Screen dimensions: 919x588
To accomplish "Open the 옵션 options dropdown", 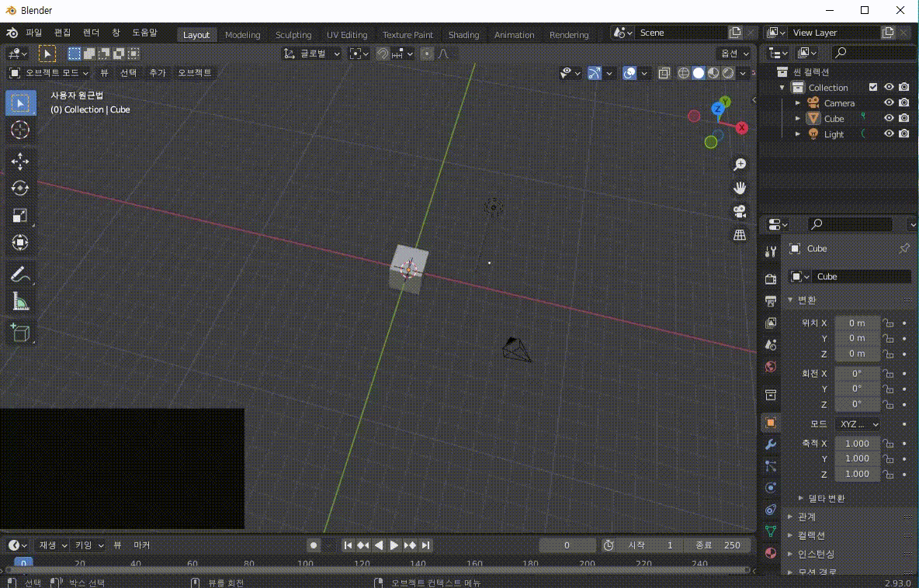I will (733, 54).
